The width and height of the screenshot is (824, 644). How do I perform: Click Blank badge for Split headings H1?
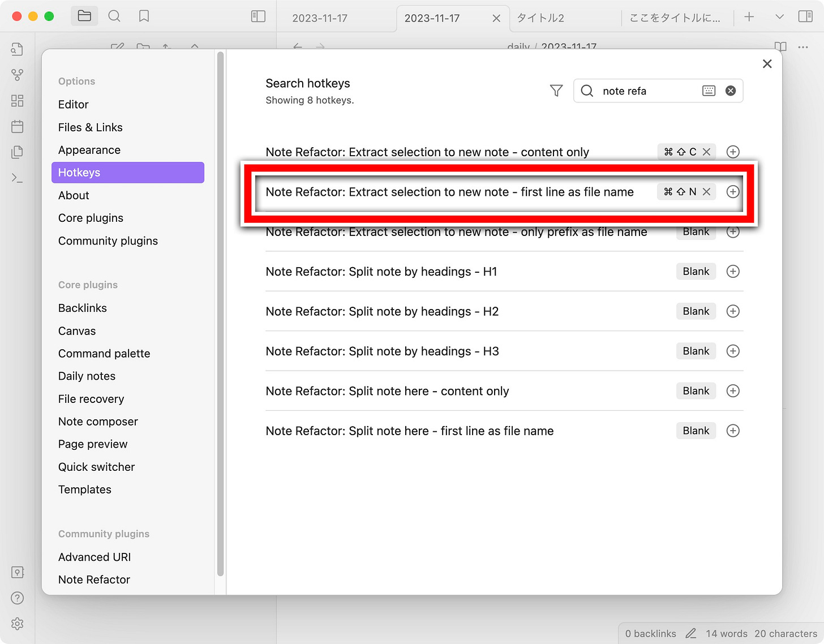(696, 272)
